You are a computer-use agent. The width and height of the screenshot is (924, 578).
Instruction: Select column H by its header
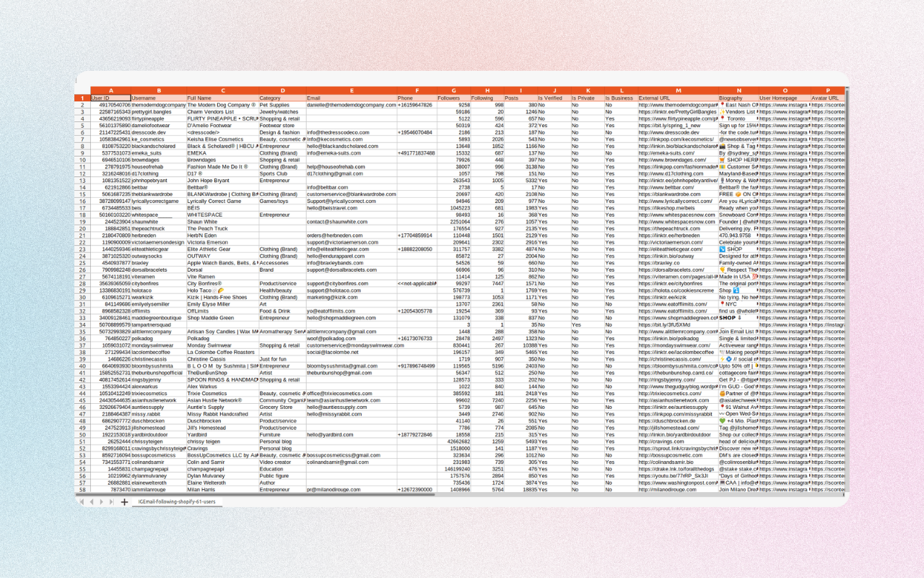(488, 91)
